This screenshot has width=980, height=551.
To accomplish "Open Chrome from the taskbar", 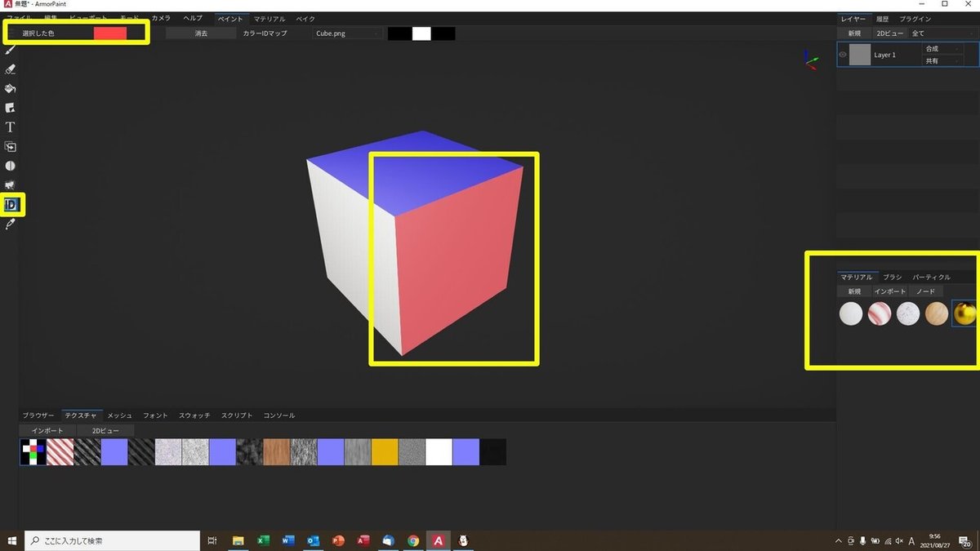I will [413, 540].
